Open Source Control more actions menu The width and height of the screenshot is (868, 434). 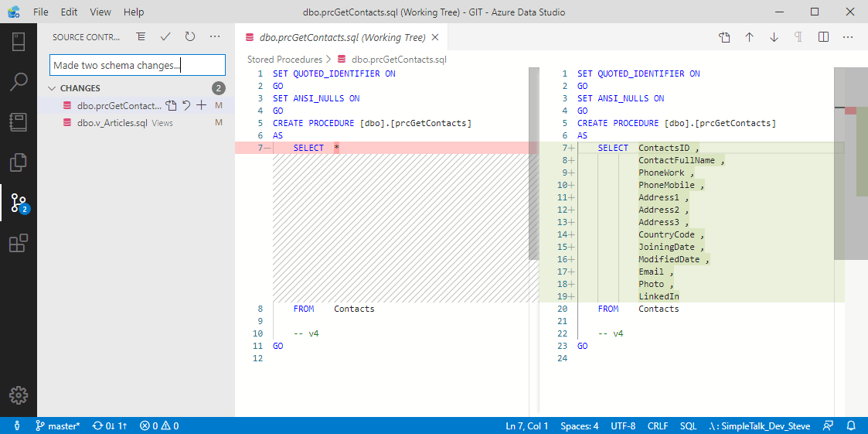[215, 37]
